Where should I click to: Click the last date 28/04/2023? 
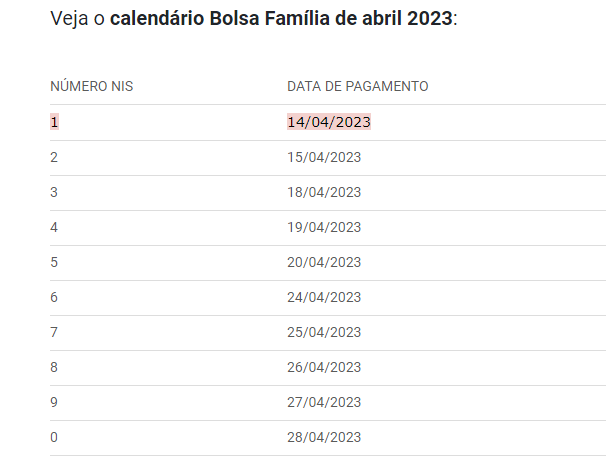tap(324, 437)
